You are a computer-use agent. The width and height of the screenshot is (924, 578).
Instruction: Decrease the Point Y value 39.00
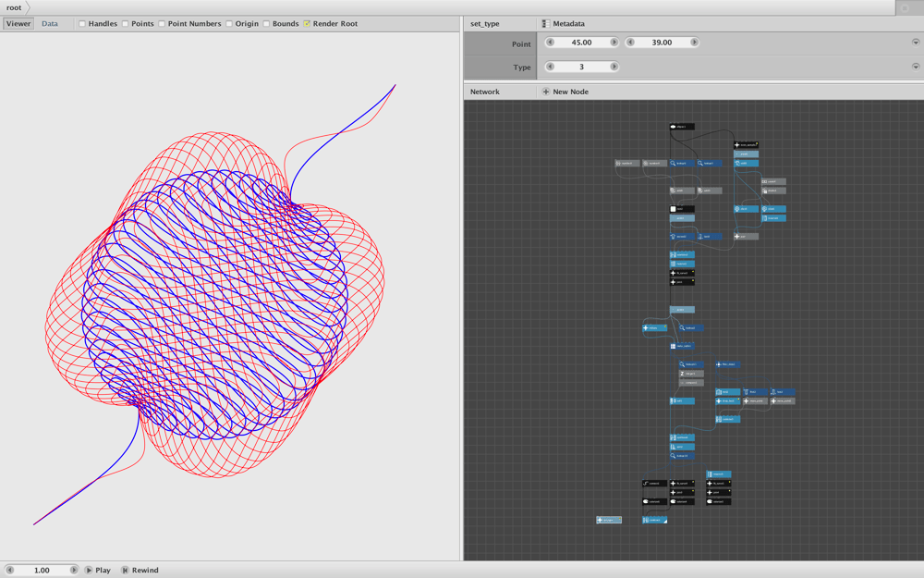pyautogui.click(x=630, y=43)
